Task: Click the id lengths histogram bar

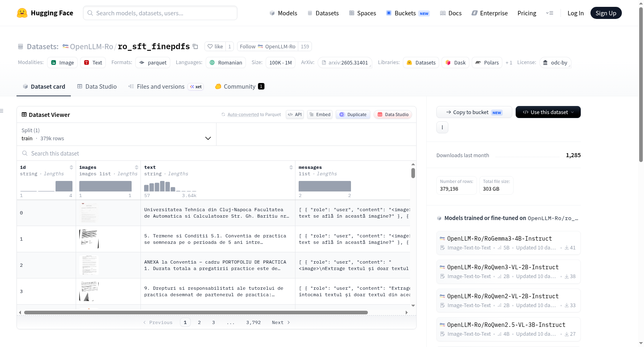Action: [64, 186]
